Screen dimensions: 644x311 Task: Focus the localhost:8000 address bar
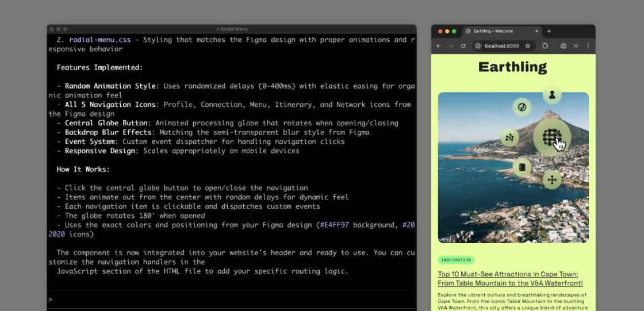click(503, 46)
